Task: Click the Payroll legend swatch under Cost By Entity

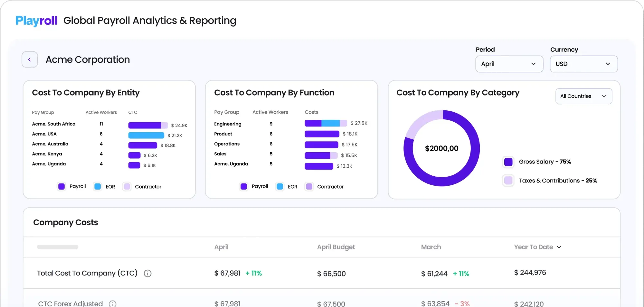Action: [61, 186]
